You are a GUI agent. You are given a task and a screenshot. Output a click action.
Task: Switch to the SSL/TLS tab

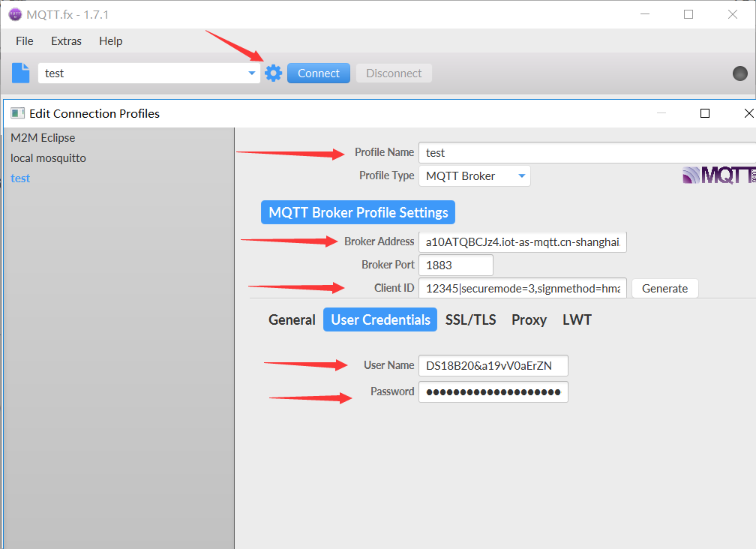[x=470, y=319]
